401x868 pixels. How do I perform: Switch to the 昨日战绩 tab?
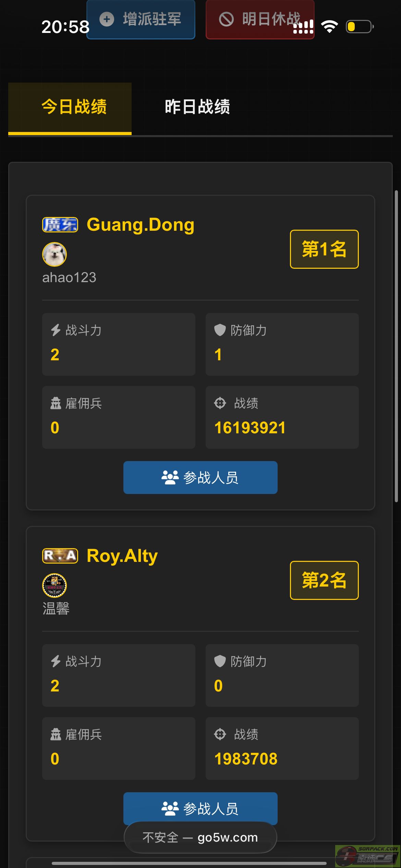tap(197, 107)
